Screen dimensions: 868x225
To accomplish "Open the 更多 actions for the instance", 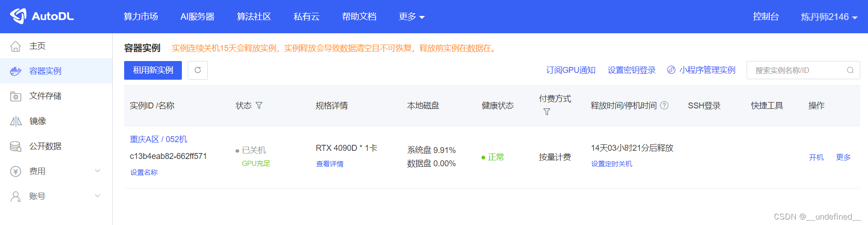I will [843, 157].
